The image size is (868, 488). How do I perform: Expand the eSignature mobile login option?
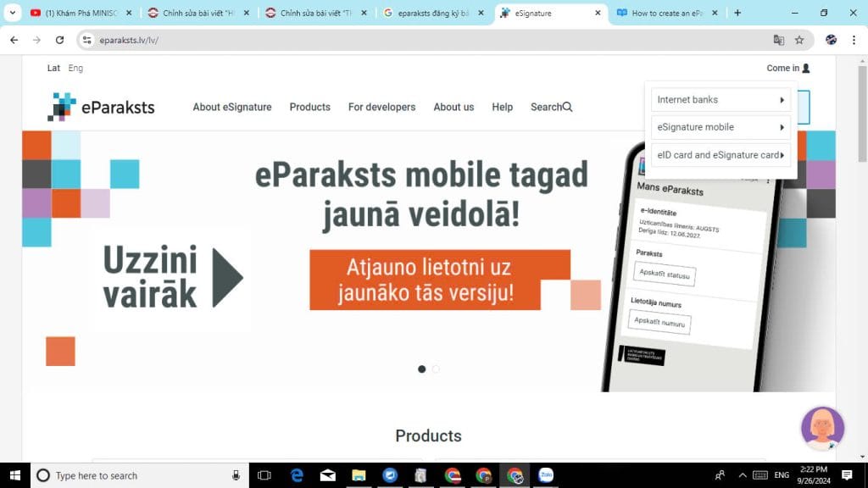point(720,127)
